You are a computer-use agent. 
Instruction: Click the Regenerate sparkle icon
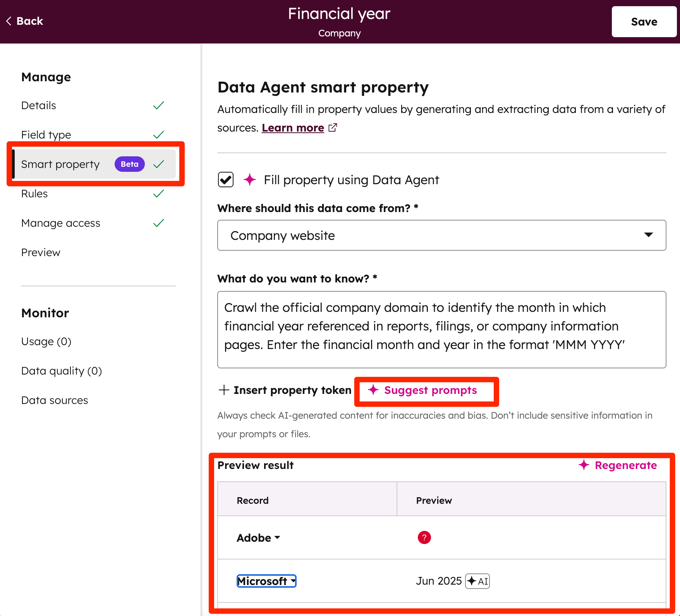coord(583,465)
